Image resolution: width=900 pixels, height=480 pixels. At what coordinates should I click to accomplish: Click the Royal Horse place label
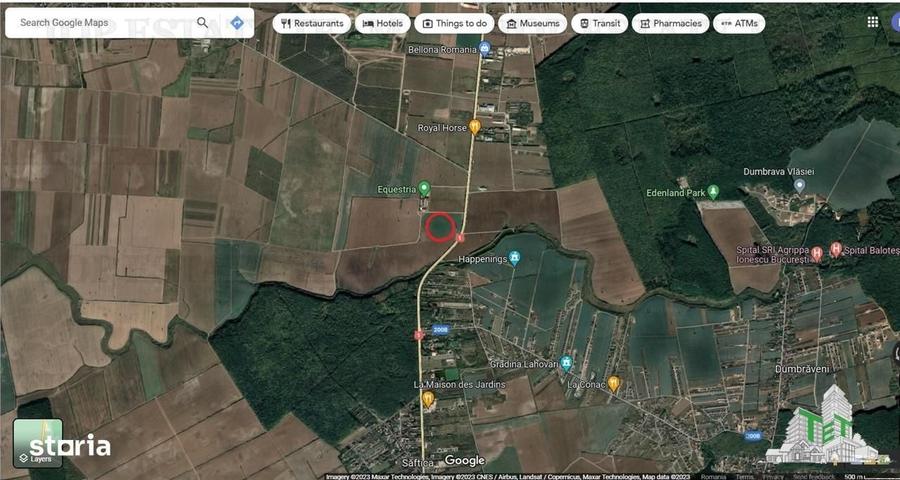[442, 127]
